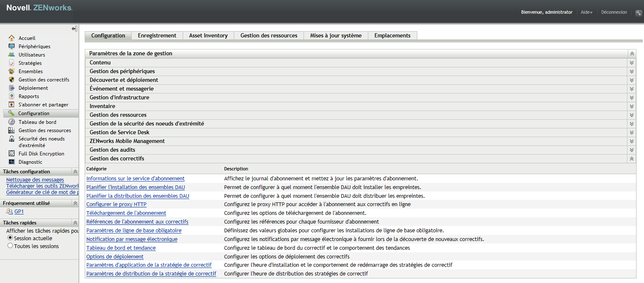The width and height of the screenshot is (644, 283).
Task: Expand the Inventaire settings section
Action: (x=632, y=106)
